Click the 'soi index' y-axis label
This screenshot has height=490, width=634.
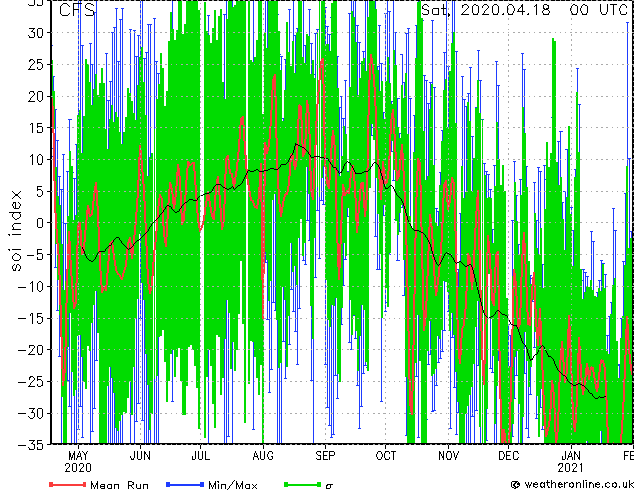(16, 231)
